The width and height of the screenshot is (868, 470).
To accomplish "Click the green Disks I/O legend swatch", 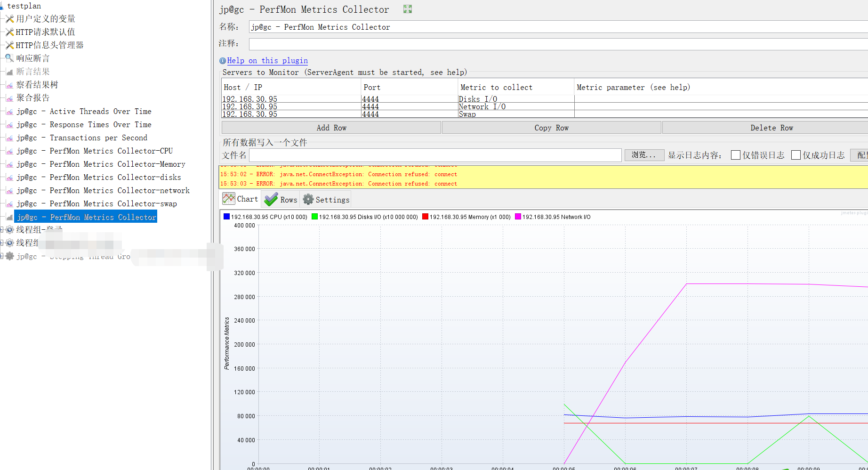I will (314, 217).
